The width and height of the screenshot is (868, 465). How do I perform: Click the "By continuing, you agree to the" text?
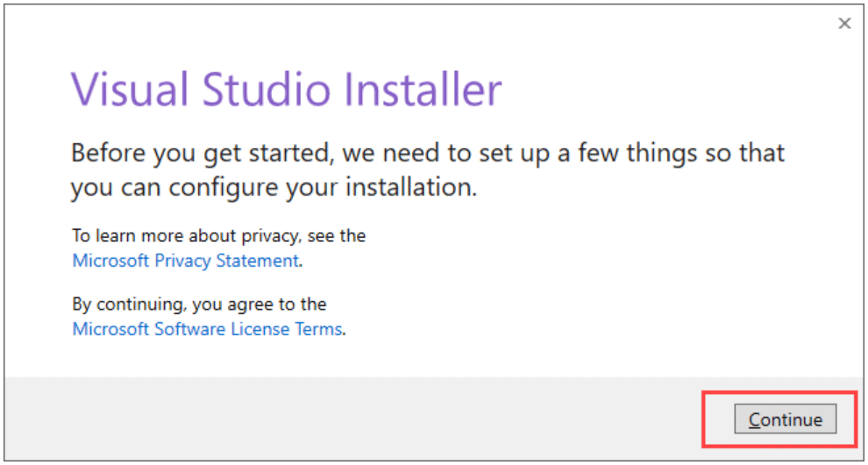click(x=199, y=304)
